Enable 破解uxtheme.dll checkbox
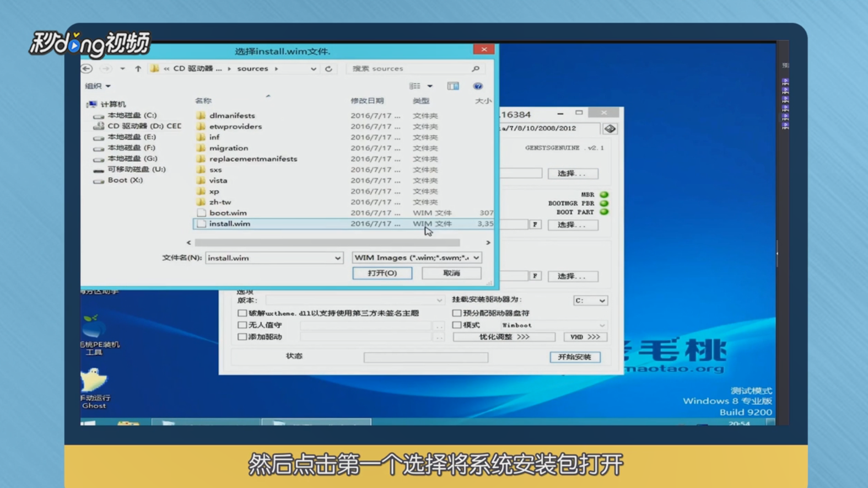 (242, 313)
